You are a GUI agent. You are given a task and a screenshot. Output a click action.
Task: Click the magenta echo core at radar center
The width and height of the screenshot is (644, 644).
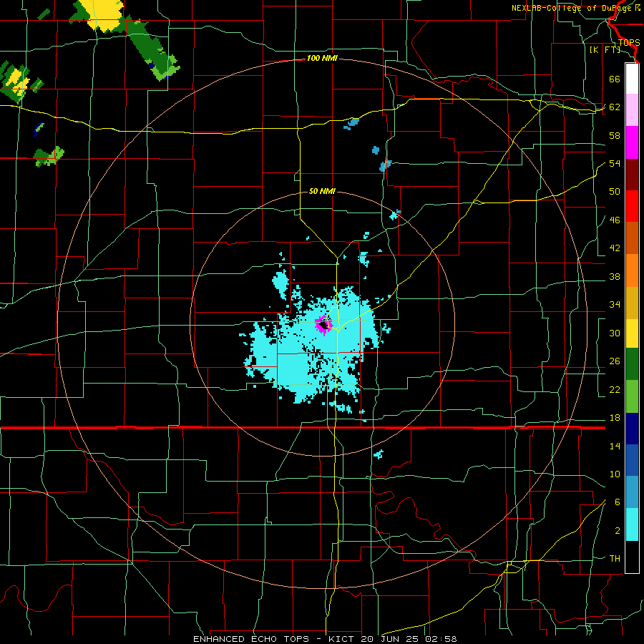point(323,324)
